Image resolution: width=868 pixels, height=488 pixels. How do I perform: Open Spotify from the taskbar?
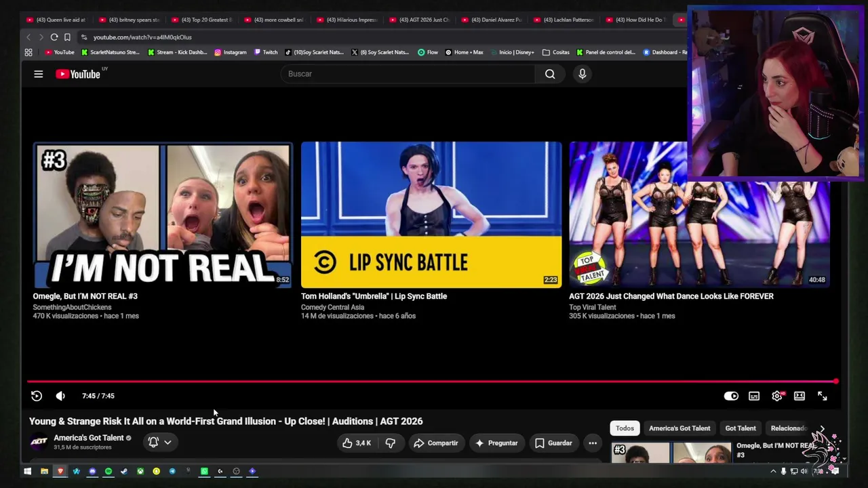pos(108,471)
